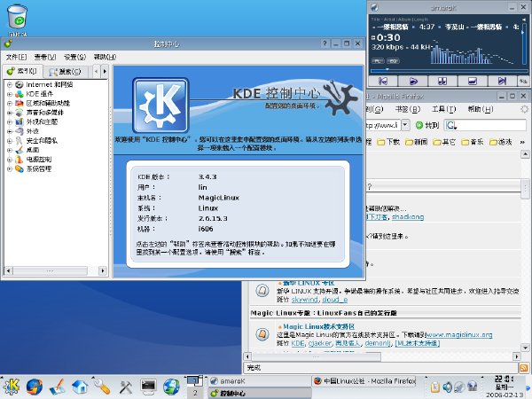
Task: Click the Google search engine icon in Firefox
Action: tap(451, 125)
